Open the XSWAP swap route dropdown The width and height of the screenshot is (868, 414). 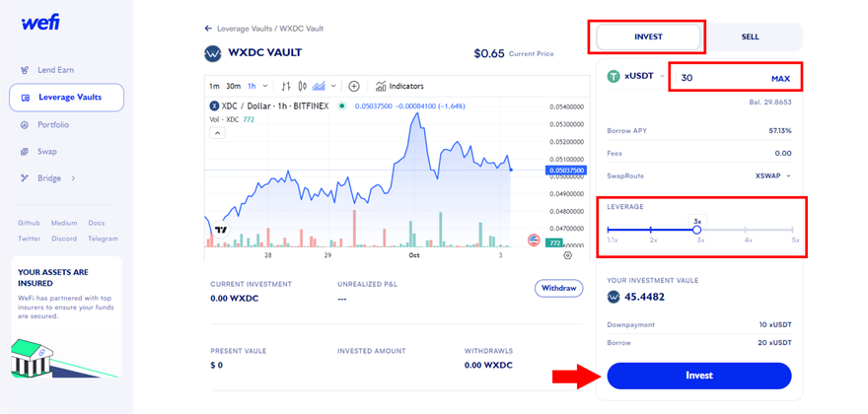click(x=772, y=176)
